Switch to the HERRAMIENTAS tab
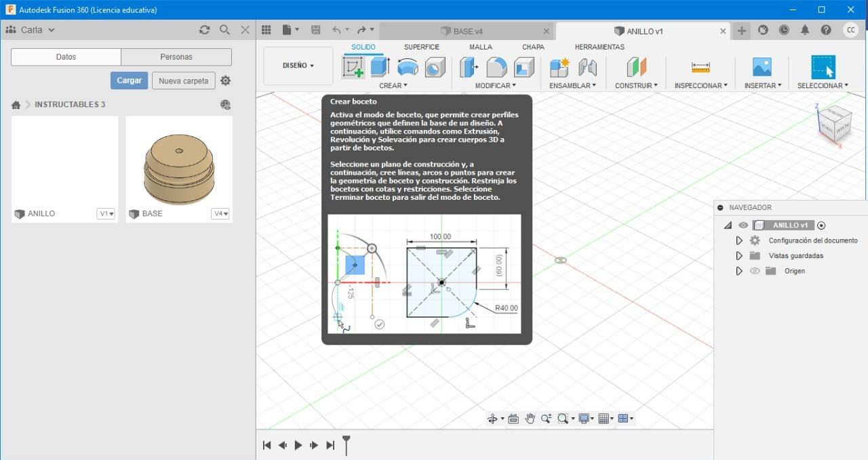 [599, 47]
